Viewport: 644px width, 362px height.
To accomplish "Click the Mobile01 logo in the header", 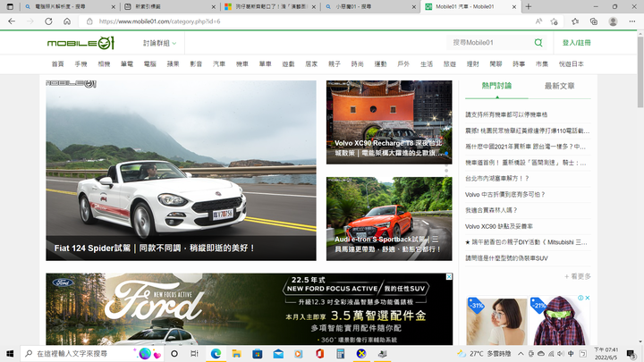I will coord(80,43).
